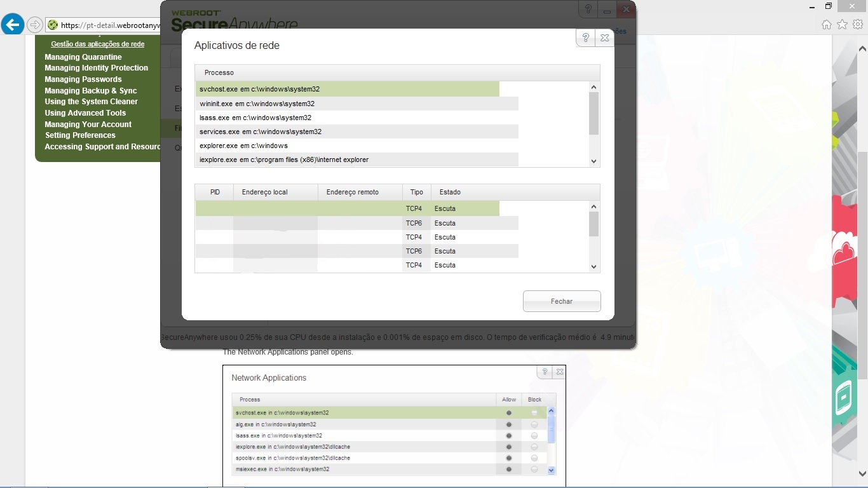Select svchost.exe em c:\windows\system32 row
Image resolution: width=868 pixels, height=488 pixels.
[347, 89]
